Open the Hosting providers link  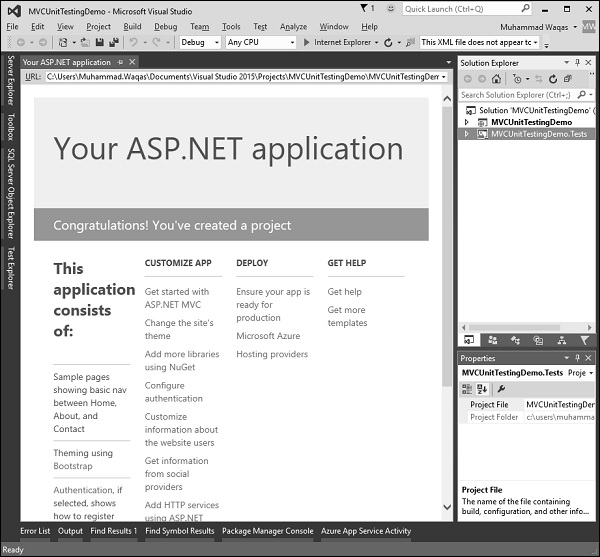point(272,354)
